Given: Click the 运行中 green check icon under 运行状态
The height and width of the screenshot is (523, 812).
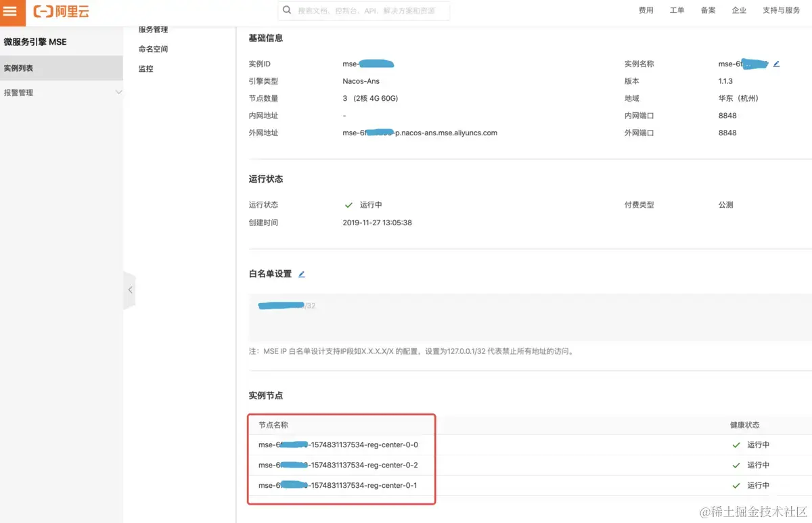Looking at the screenshot, I should (x=348, y=204).
